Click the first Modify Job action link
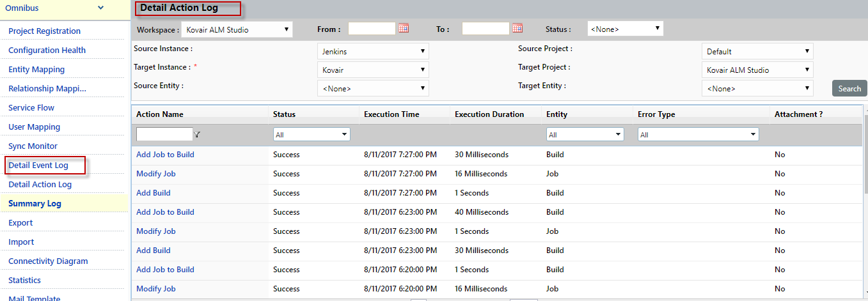The width and height of the screenshot is (868, 301). (155, 174)
